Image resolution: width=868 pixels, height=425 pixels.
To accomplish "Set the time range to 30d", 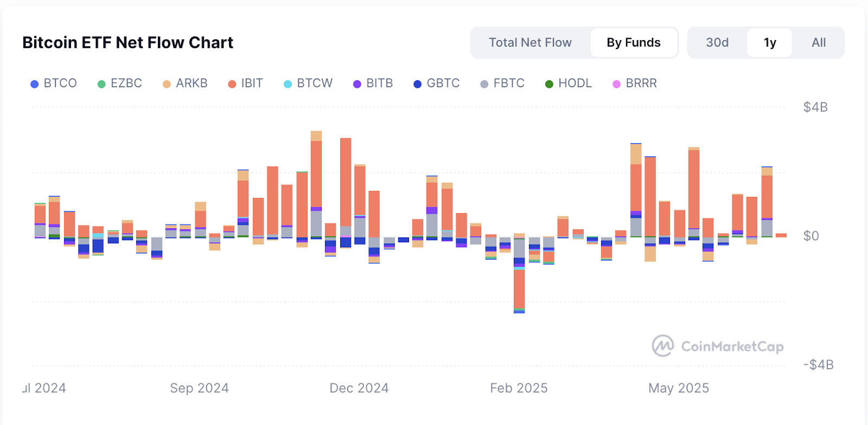I will (x=717, y=43).
